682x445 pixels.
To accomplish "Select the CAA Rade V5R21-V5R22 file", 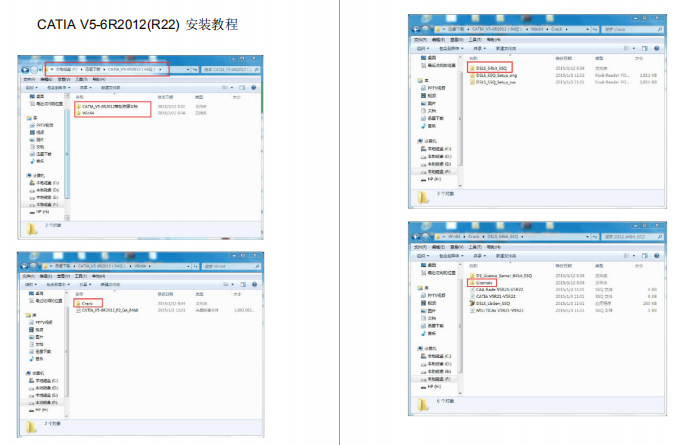I will pos(496,290).
